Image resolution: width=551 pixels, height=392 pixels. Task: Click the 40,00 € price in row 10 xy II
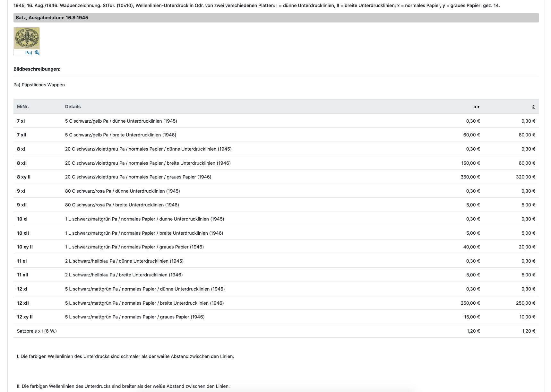pyautogui.click(x=471, y=247)
